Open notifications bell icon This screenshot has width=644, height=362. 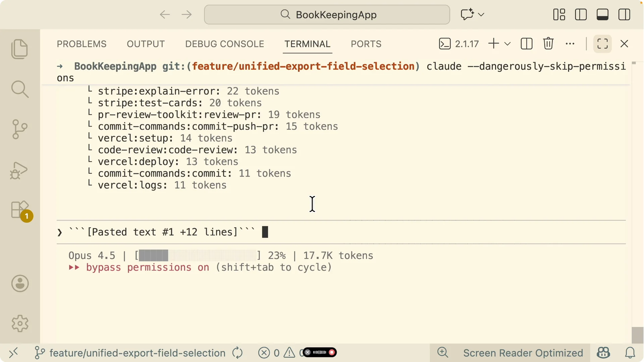[630, 353]
